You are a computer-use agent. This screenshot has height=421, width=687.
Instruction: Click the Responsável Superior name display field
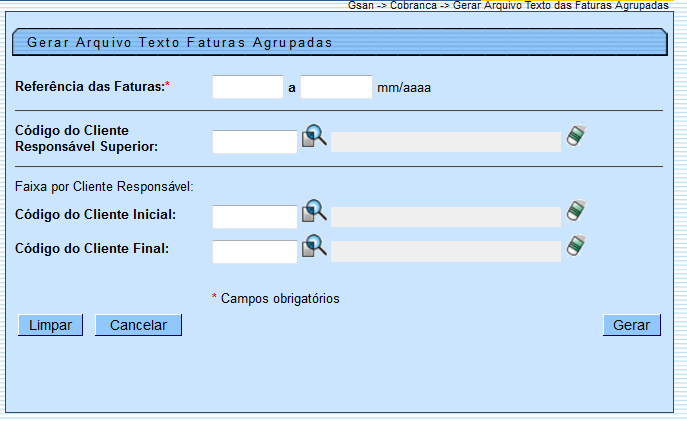(x=446, y=142)
